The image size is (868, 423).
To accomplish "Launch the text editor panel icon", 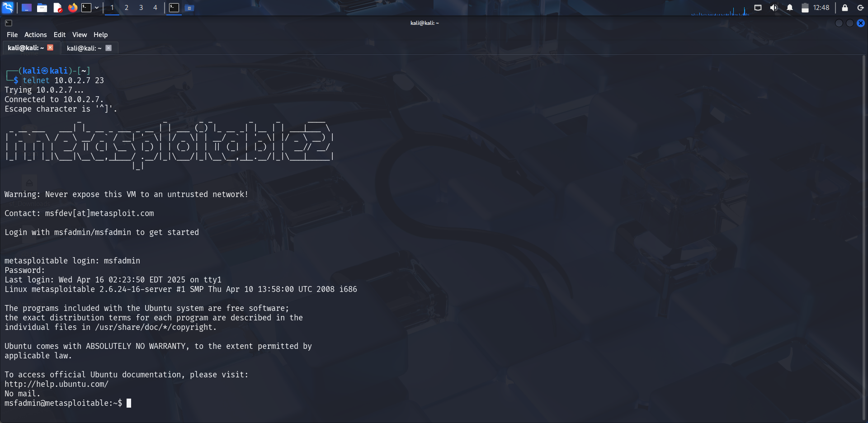I will 57,8.
